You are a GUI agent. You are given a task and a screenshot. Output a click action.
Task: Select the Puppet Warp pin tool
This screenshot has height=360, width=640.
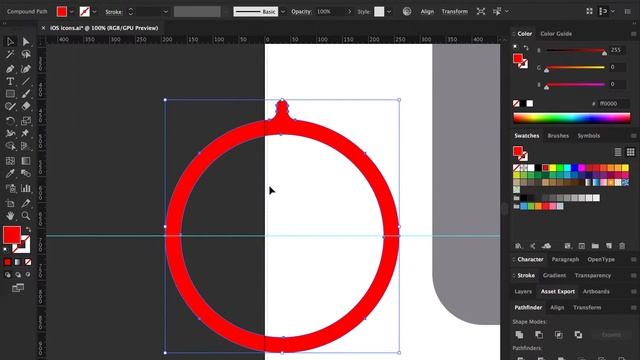click(26, 133)
